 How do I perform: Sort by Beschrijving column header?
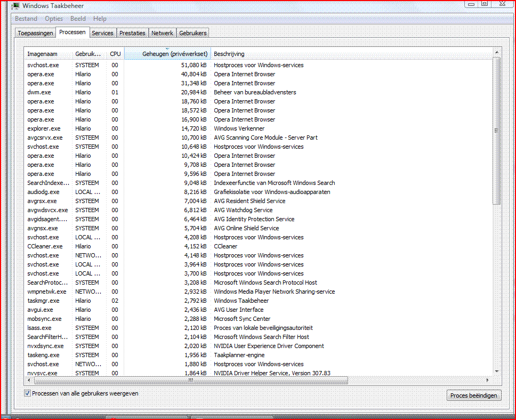click(351, 54)
